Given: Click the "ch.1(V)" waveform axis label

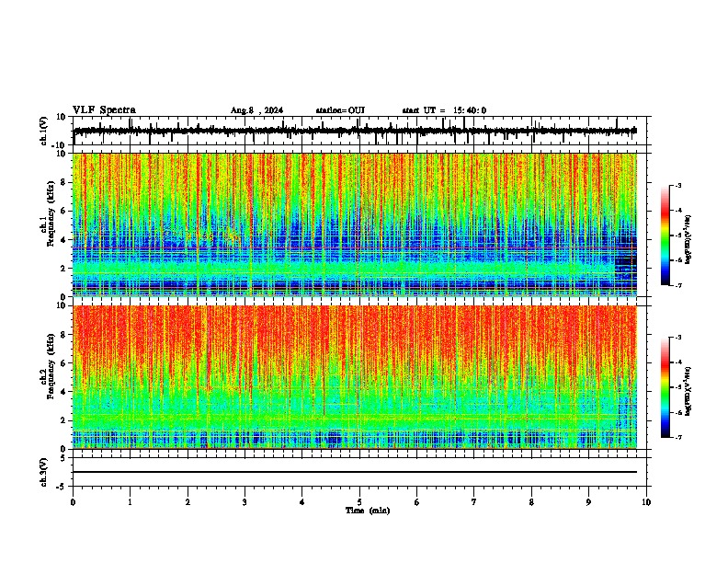Looking at the screenshot, I should tap(44, 131).
